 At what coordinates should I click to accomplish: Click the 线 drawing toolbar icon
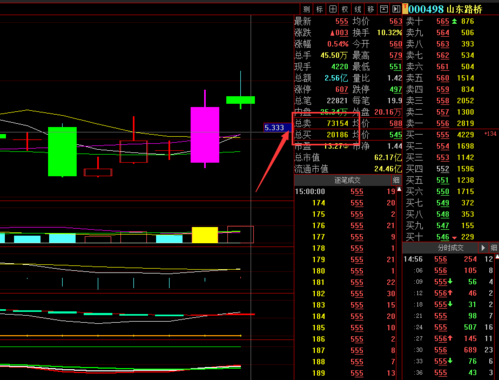pos(358,9)
